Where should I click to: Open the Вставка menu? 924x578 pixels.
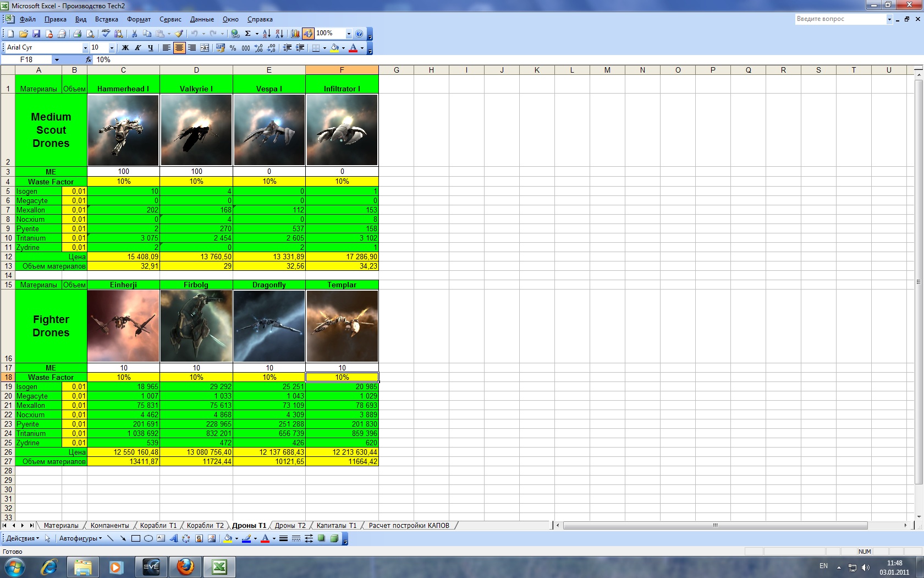tap(107, 19)
